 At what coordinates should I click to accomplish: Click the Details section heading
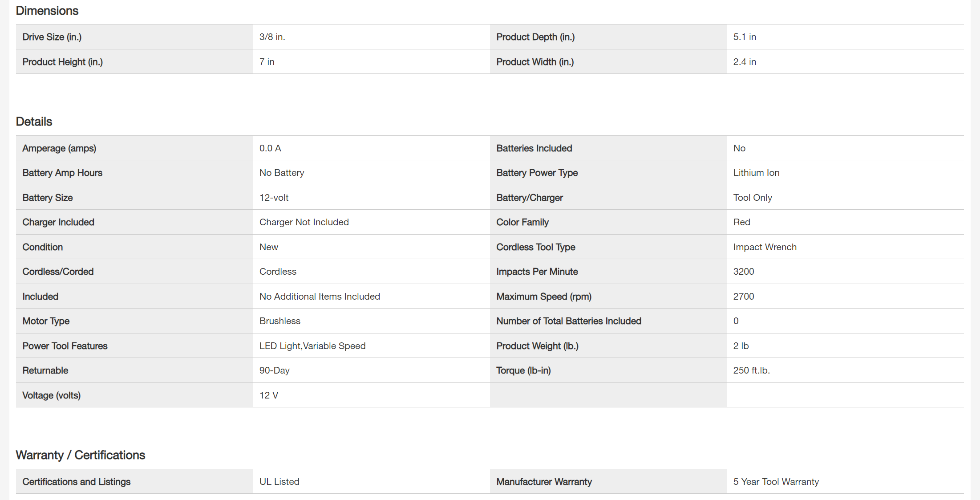pos(34,122)
